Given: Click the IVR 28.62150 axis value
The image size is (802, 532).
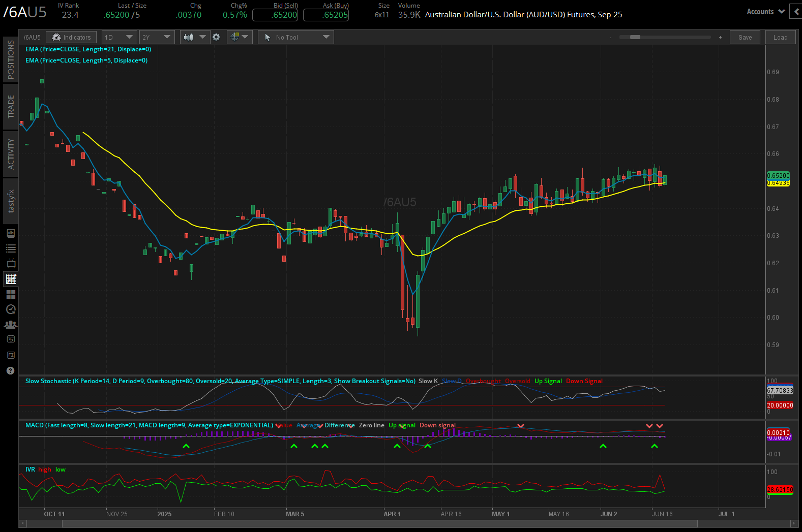Looking at the screenshot, I should 780,489.
